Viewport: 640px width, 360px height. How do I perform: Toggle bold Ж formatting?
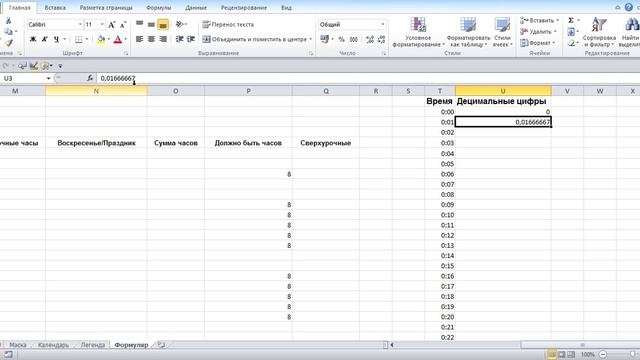point(33,40)
